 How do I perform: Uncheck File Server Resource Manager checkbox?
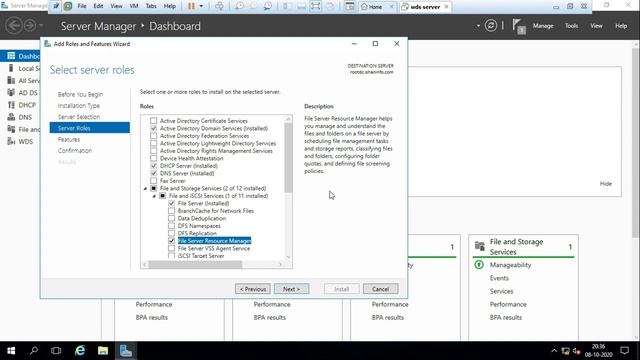171,241
